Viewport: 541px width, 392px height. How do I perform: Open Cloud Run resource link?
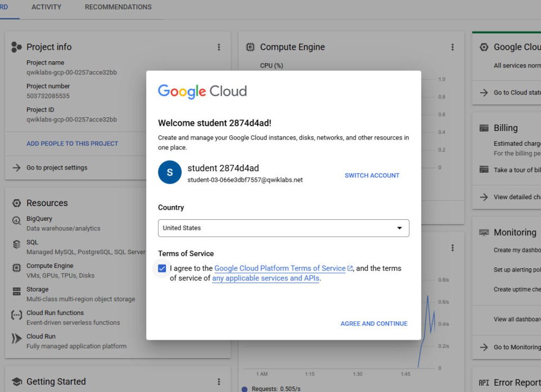pos(41,336)
